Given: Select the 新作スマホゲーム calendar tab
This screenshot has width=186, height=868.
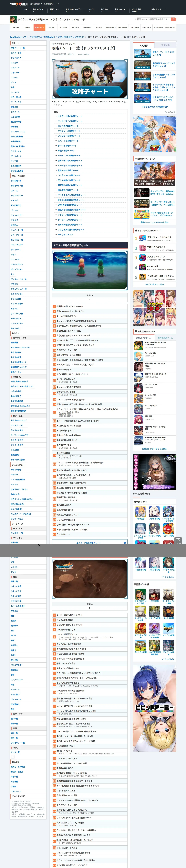Looking at the screenshot, I should click(144, 338).
